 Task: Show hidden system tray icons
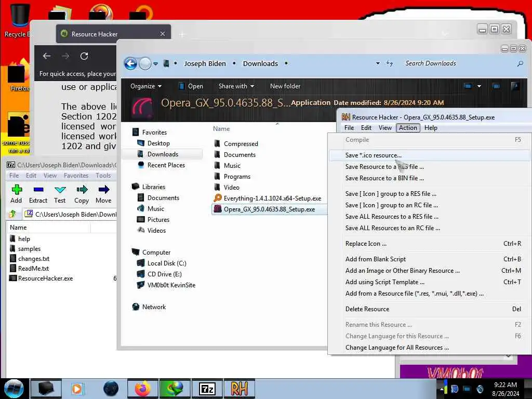point(442,389)
